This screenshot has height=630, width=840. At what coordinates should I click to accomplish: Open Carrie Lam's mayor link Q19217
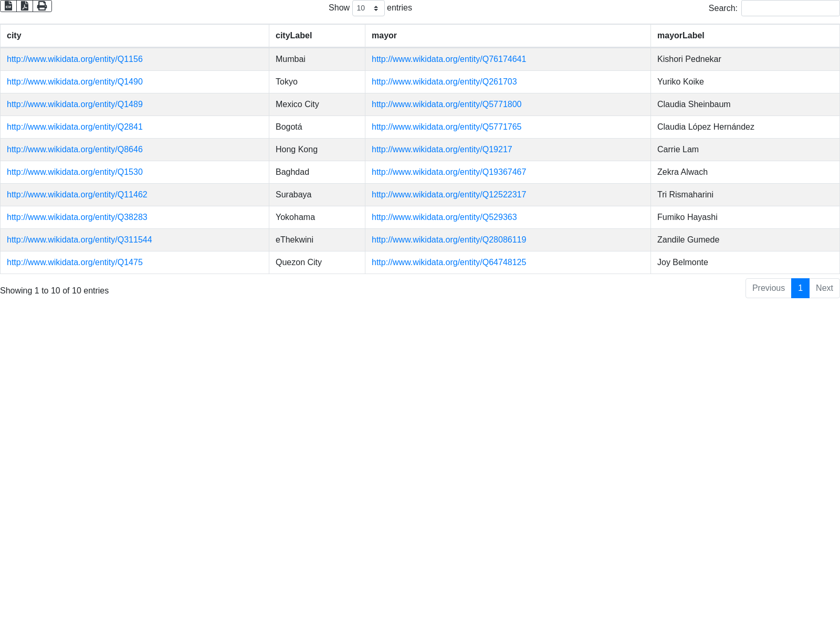click(x=442, y=150)
